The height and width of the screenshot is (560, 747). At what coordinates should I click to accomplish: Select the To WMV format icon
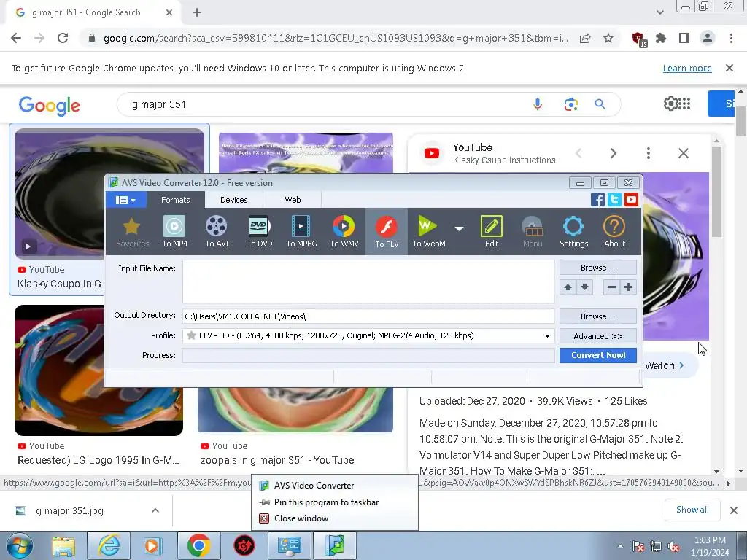tap(344, 231)
